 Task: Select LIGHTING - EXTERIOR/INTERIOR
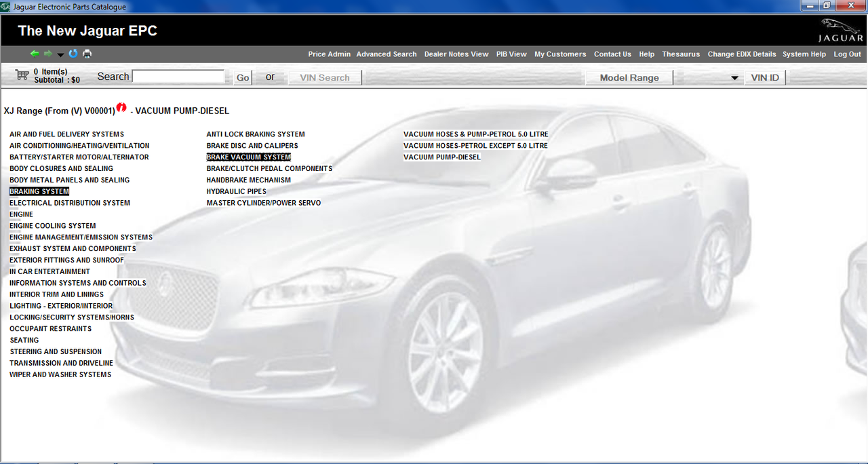click(x=61, y=307)
